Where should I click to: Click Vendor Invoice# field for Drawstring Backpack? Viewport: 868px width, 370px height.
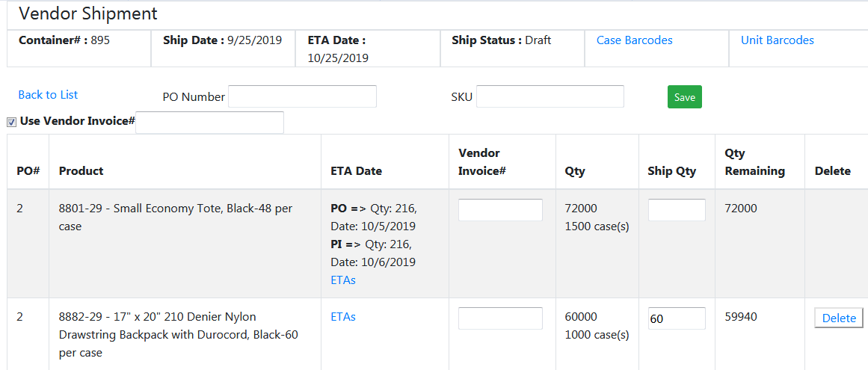[x=500, y=318]
